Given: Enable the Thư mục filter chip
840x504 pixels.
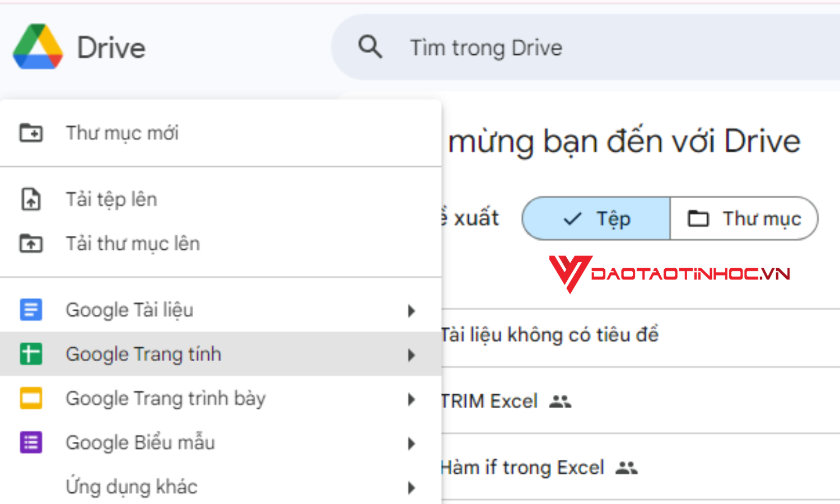Looking at the screenshot, I should [744, 218].
